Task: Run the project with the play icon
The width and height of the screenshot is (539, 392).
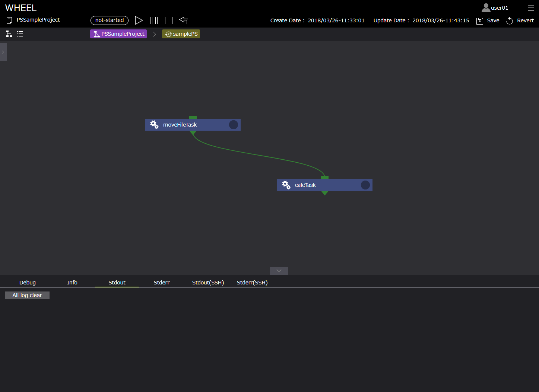Action: pos(139,20)
